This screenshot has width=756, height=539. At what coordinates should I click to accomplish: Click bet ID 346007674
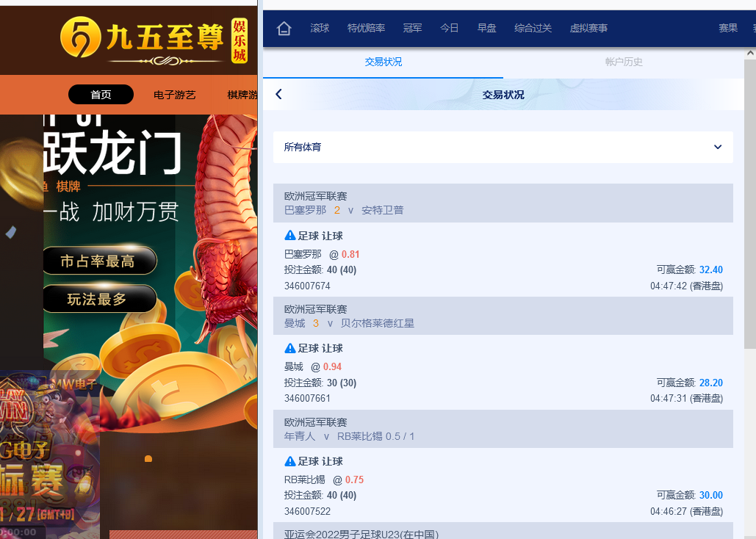click(x=307, y=286)
